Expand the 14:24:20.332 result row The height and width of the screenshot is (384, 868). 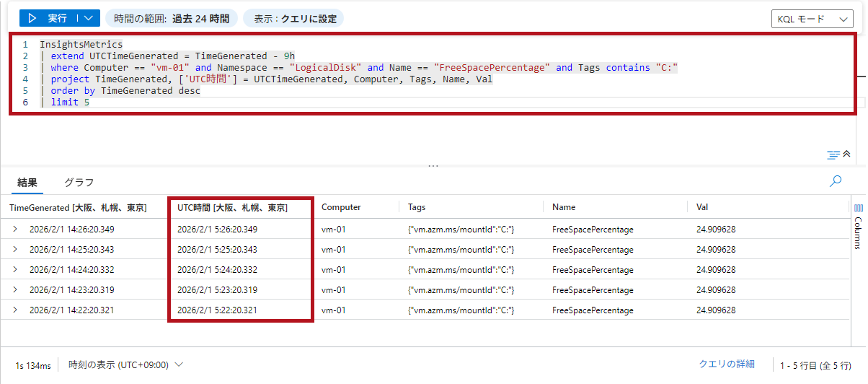click(x=15, y=270)
